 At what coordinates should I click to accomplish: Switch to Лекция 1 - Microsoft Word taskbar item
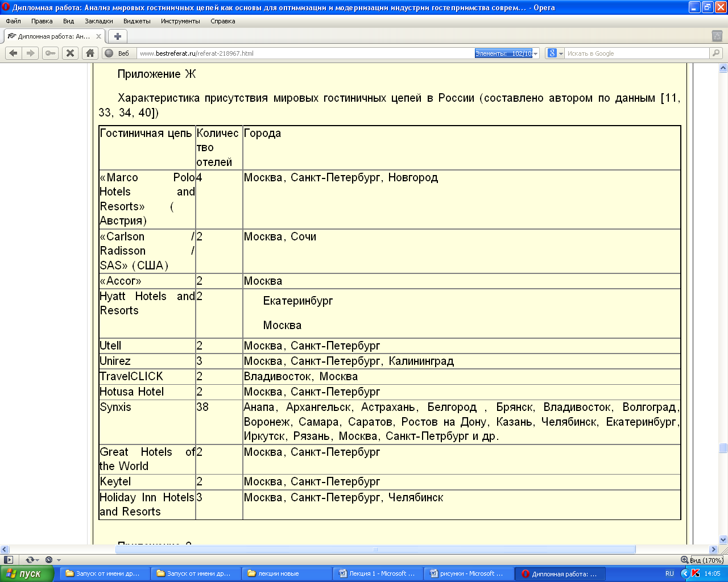pos(378,573)
